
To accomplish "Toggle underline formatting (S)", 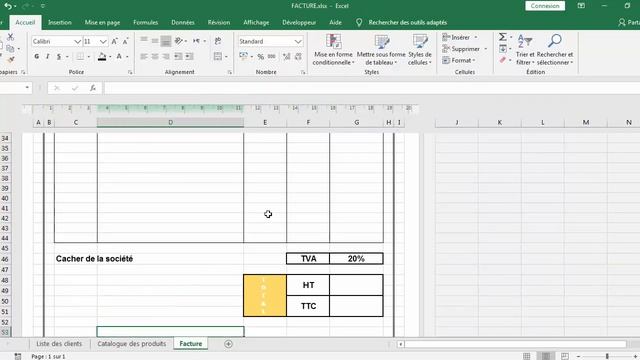I will pos(58,56).
